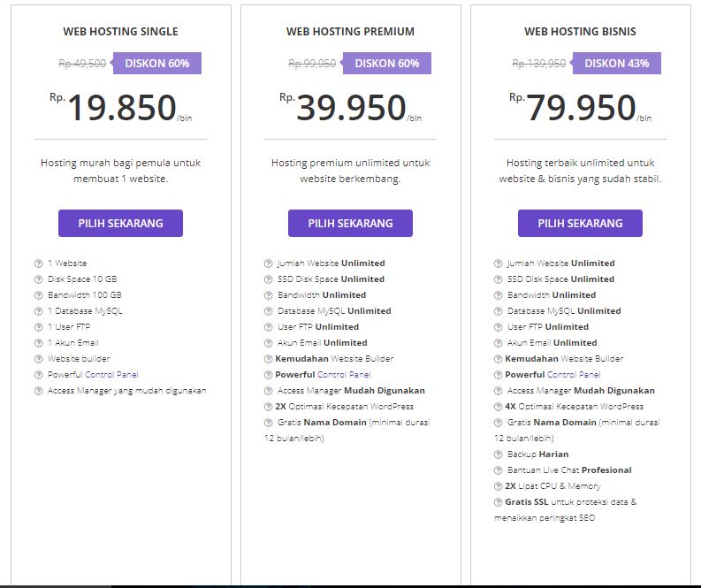The image size is (701, 588).
Task: Open "Control Panel" link in Single plan
Action: 111,375
